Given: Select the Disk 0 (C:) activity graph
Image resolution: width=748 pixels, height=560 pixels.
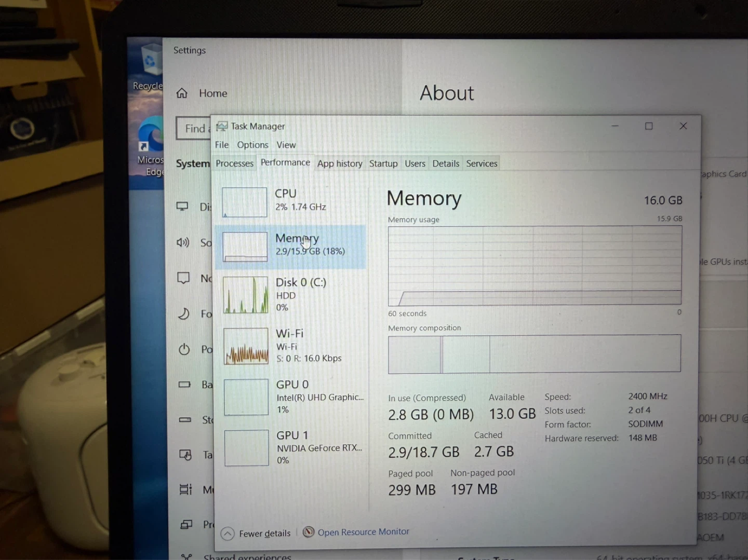Looking at the screenshot, I should 246,295.
